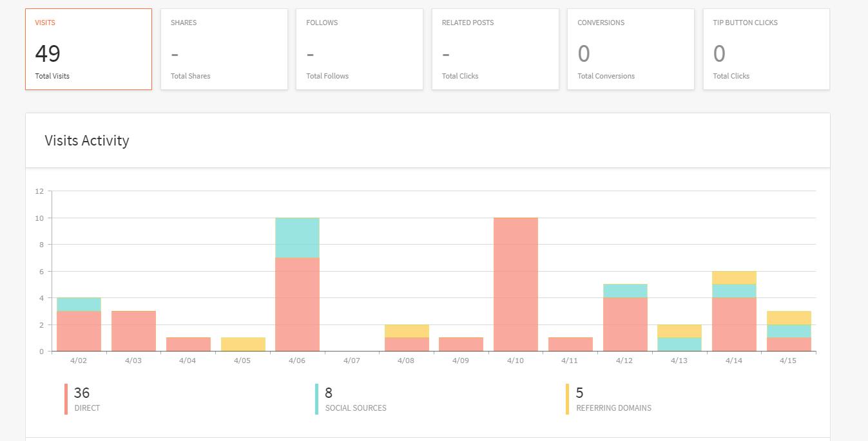Toggle the Direct legend entry

pos(87,399)
